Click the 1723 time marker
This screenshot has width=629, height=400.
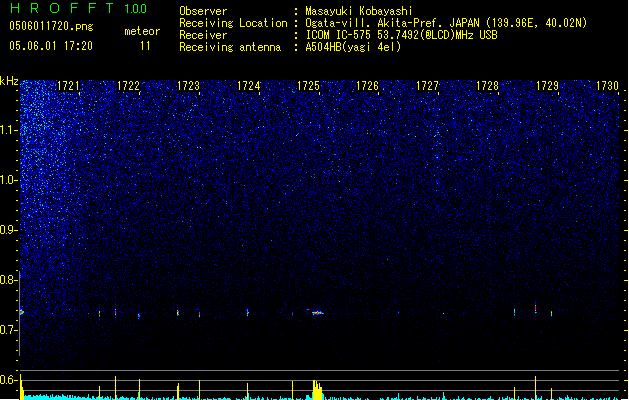click(x=188, y=86)
